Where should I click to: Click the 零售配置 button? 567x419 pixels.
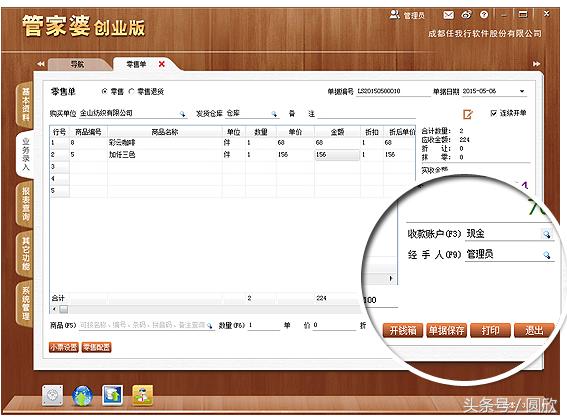click(x=97, y=347)
